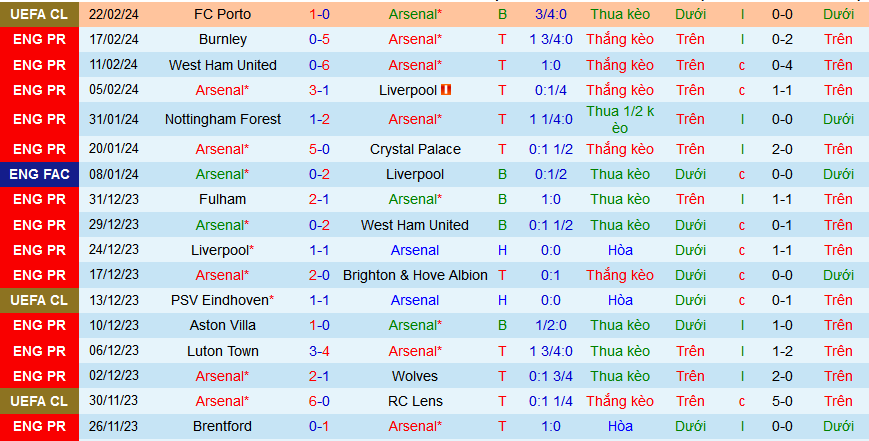Click Fulham team name
The width and height of the screenshot is (869, 441).
click(x=223, y=199)
